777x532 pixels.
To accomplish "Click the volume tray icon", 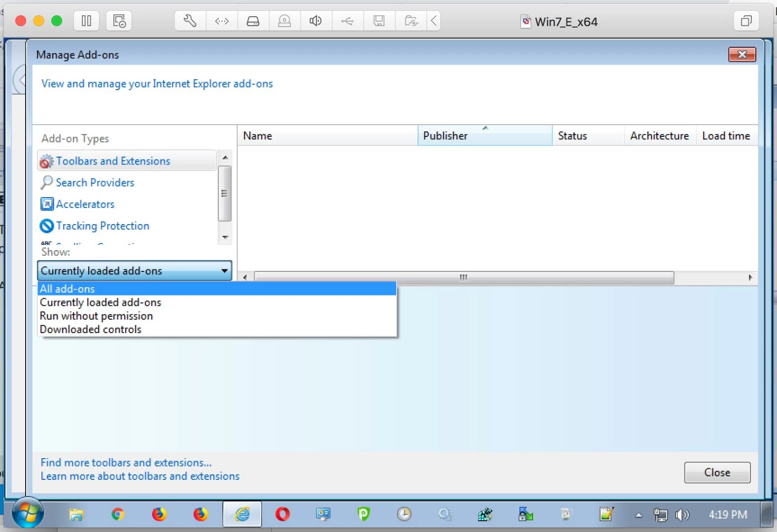I will pos(682,515).
